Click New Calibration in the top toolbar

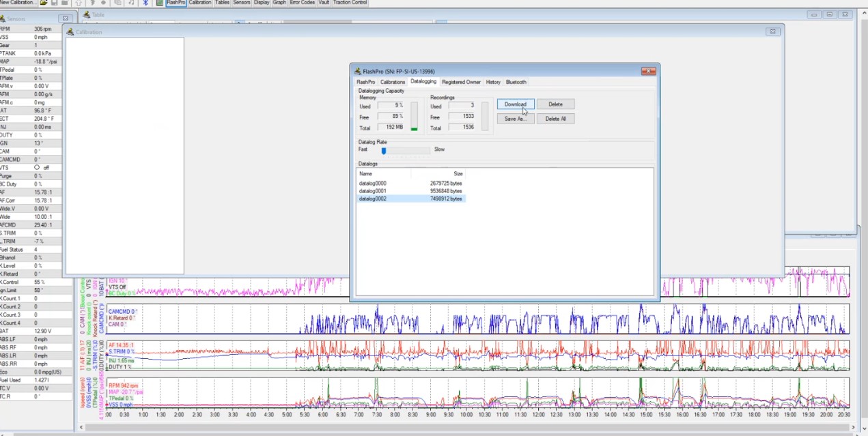pos(18,3)
